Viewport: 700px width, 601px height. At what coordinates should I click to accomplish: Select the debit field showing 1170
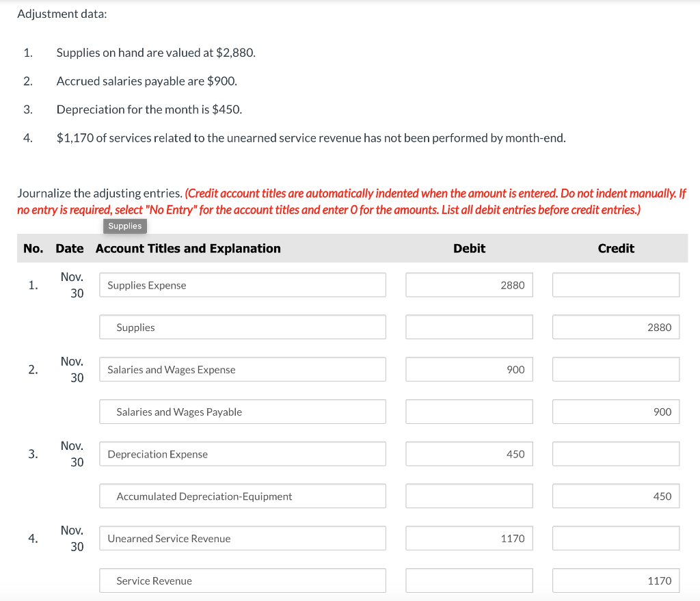click(469, 538)
